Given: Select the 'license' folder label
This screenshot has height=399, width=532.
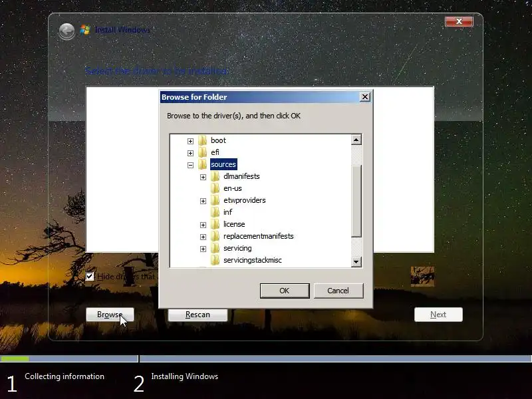Looking at the screenshot, I should (234, 224).
